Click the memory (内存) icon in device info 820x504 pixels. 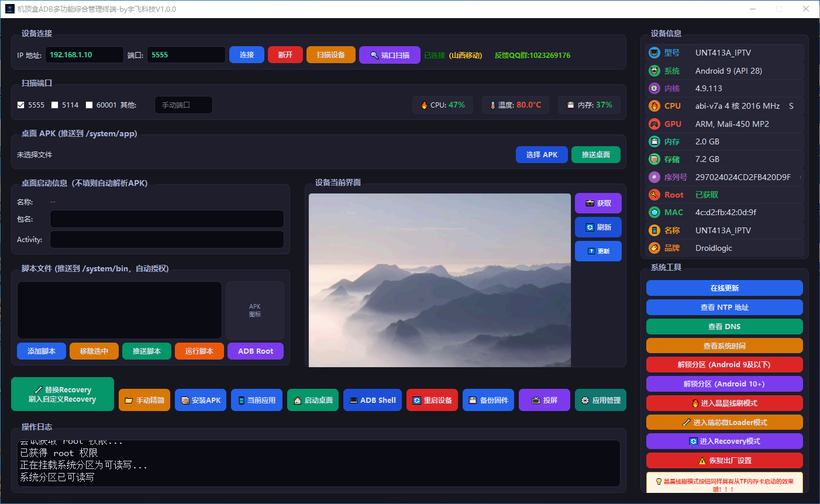[x=654, y=141]
